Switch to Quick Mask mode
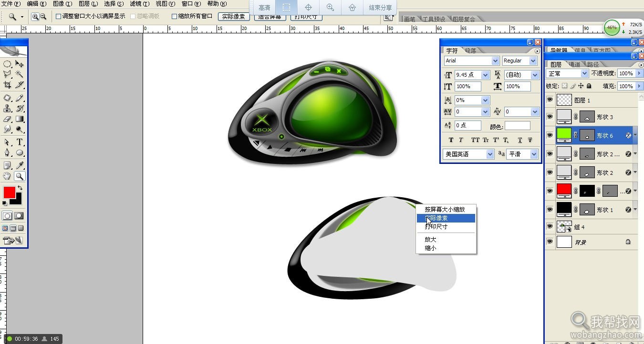 coord(19,216)
